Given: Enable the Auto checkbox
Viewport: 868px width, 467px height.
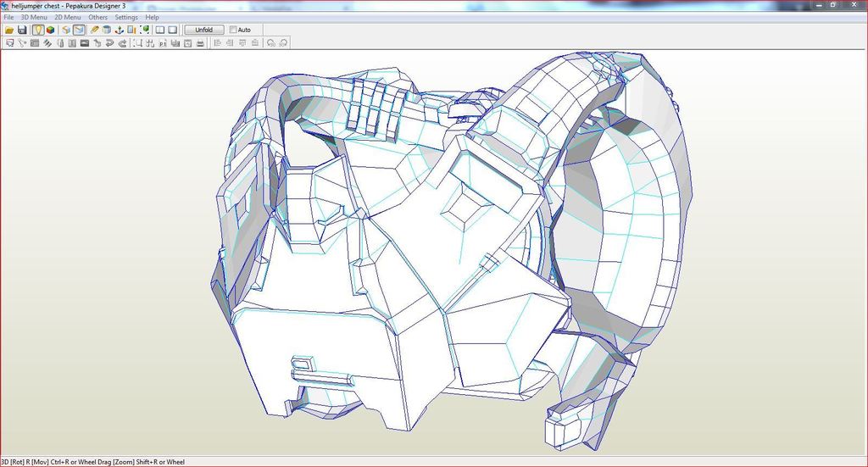Looking at the screenshot, I should coord(232,30).
